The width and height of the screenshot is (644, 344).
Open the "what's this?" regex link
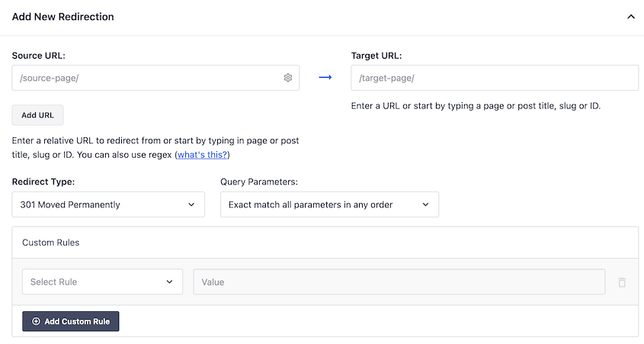[202, 155]
